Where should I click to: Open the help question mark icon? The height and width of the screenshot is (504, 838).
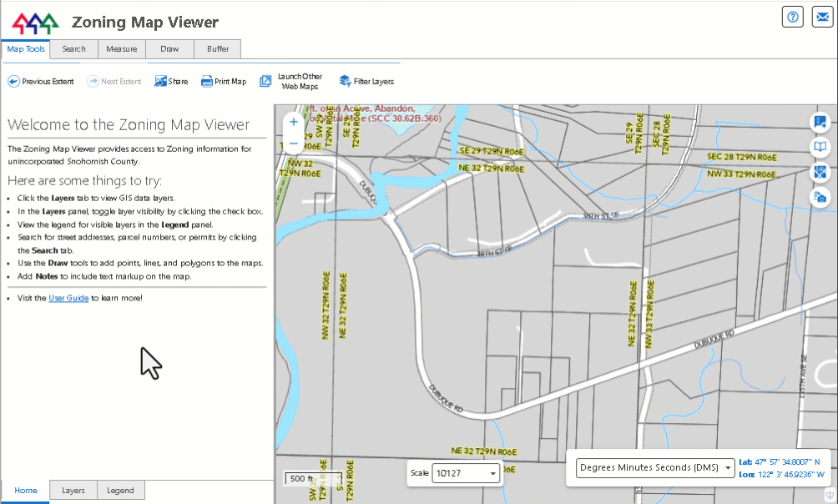[x=793, y=17]
